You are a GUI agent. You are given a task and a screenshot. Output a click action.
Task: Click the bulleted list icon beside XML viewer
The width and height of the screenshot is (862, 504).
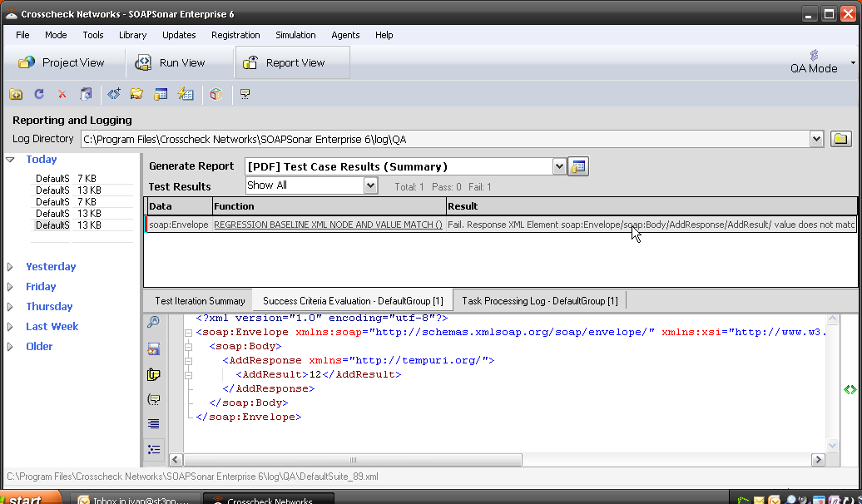pyautogui.click(x=154, y=450)
